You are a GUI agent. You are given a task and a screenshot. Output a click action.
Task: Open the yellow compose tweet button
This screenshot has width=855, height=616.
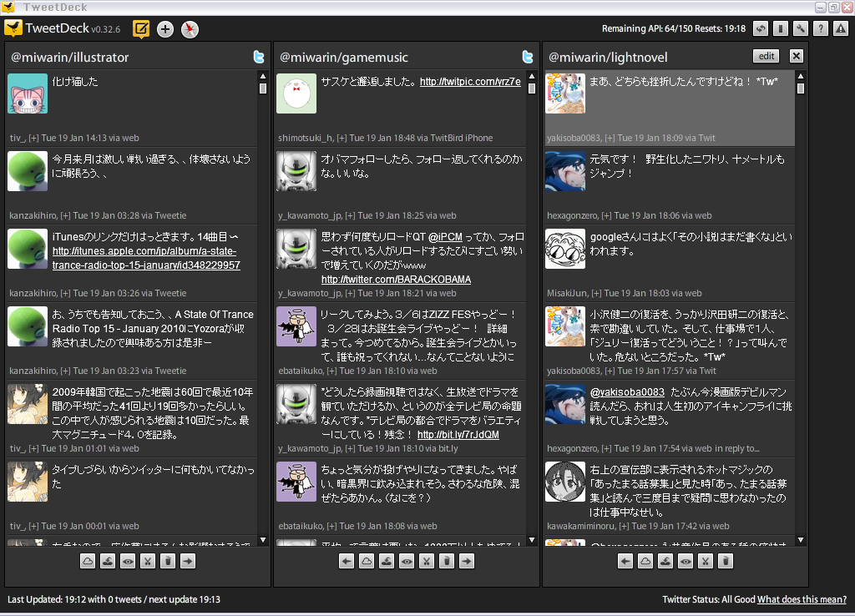tap(141, 29)
